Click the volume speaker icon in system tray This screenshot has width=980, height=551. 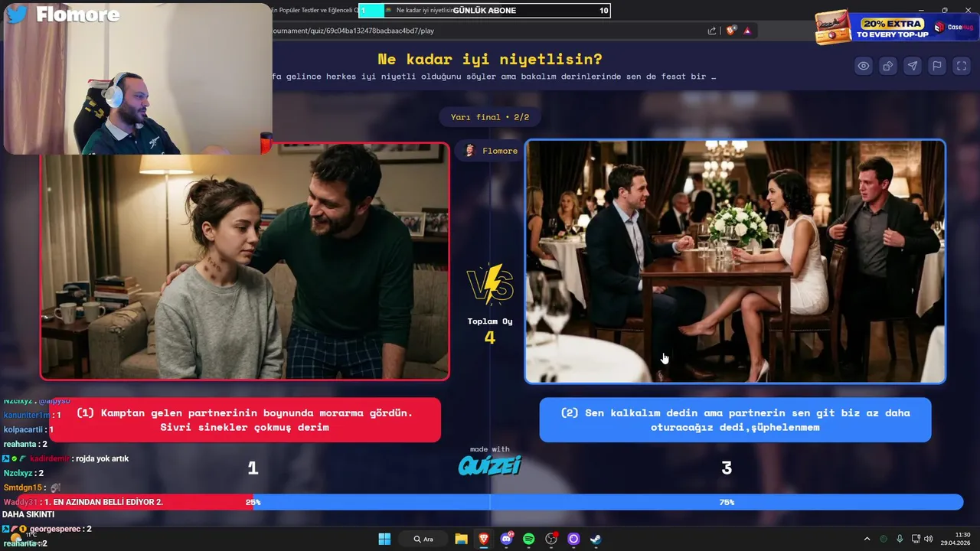pos(929,539)
